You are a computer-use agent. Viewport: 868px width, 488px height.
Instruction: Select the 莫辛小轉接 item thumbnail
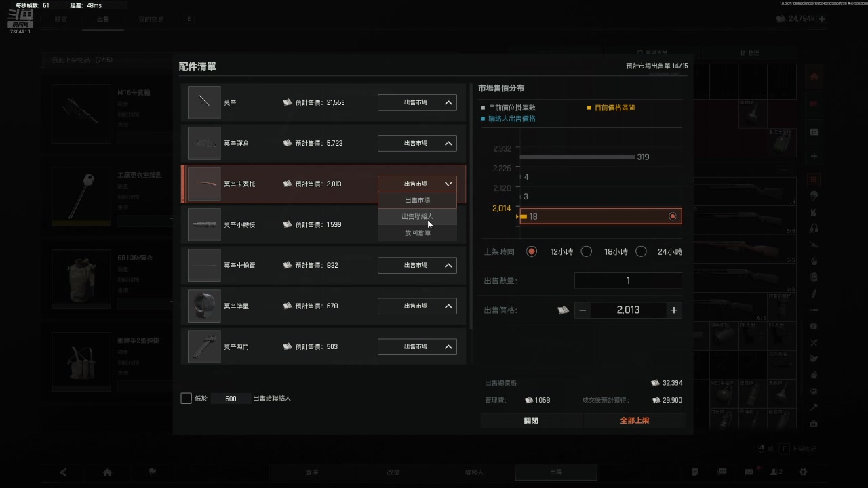tap(204, 224)
